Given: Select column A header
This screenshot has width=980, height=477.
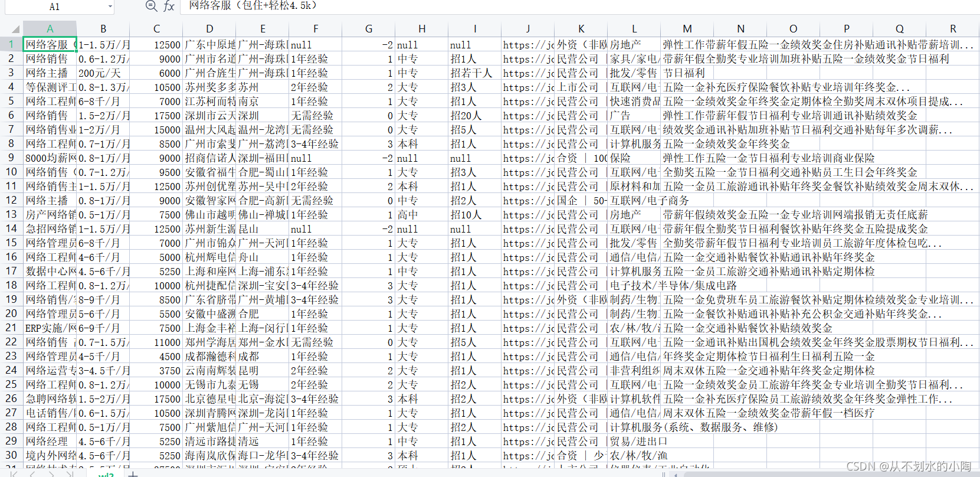Looking at the screenshot, I should (50, 28).
